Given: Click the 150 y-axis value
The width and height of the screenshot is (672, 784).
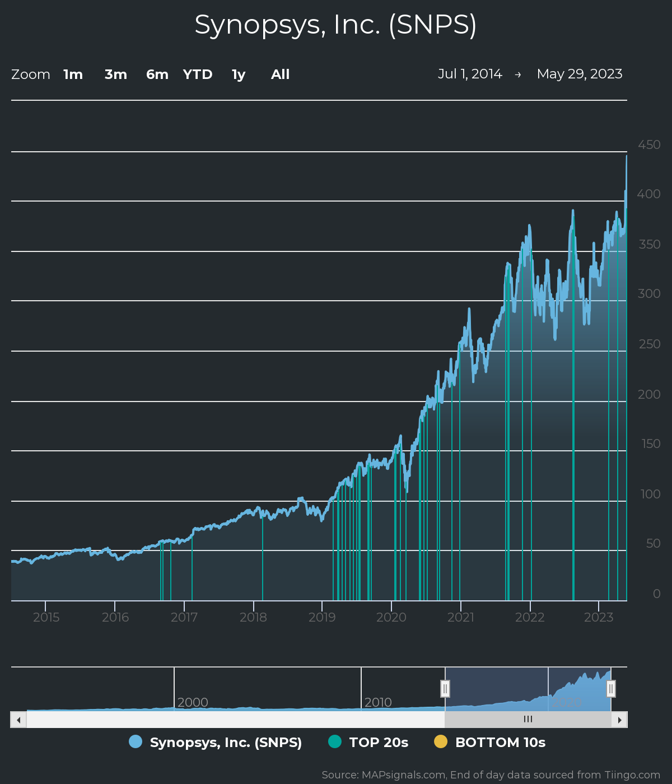Looking at the screenshot, I should (651, 444).
